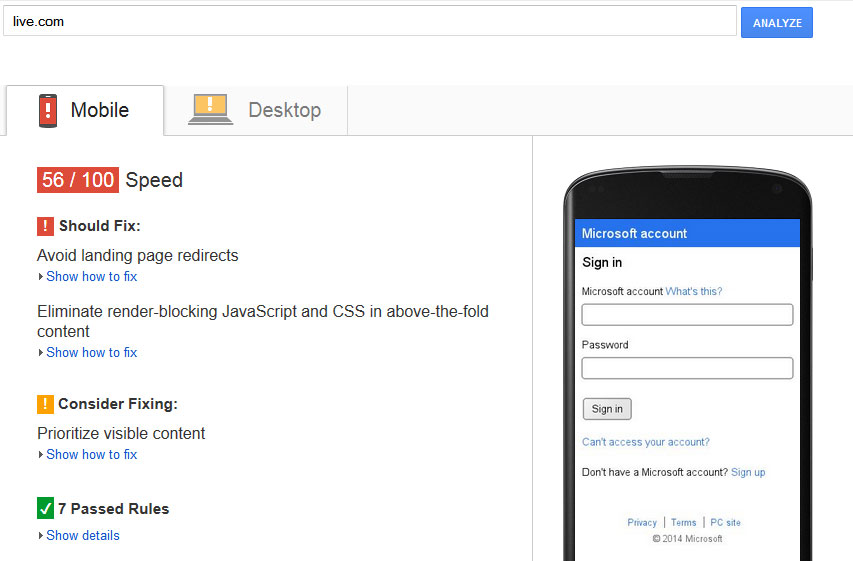Click the Sign up link in preview
Image resolution: width=853 pixels, height=561 pixels.
748,472
